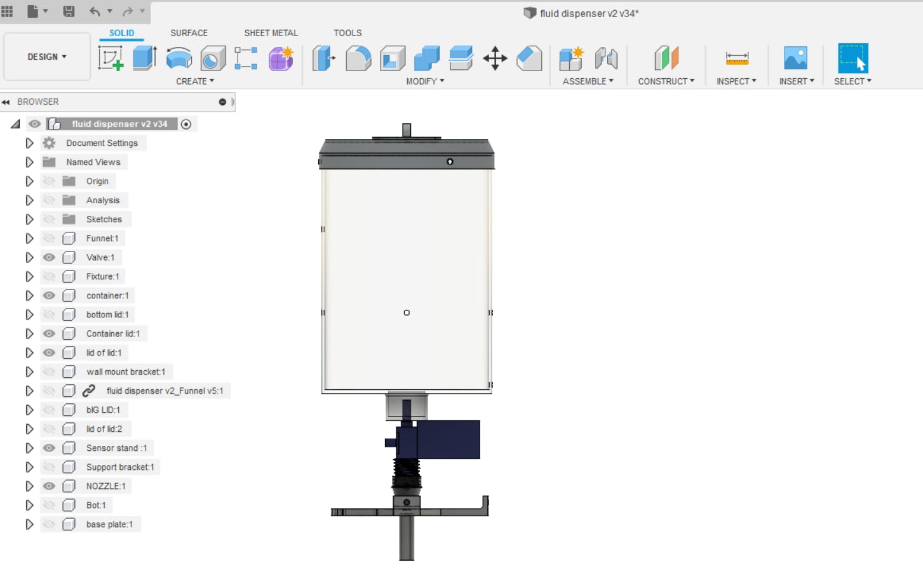Open the data panel grid icon
The image size is (923, 588).
[8, 11]
